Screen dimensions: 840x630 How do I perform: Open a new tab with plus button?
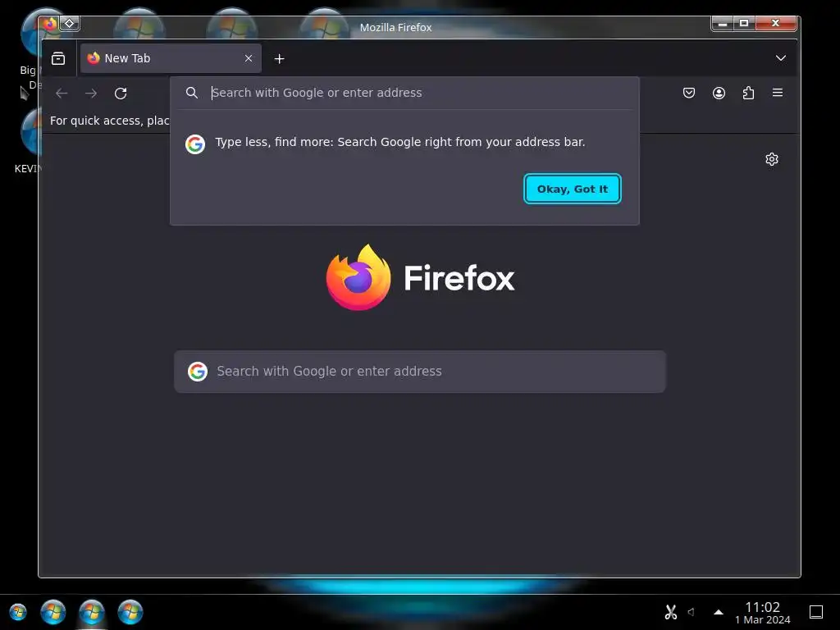click(279, 59)
